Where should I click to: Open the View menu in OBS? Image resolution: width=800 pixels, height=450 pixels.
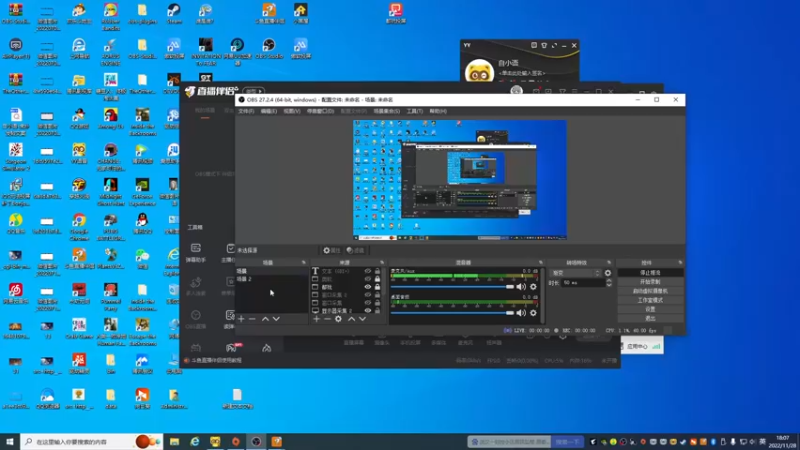(x=292, y=111)
